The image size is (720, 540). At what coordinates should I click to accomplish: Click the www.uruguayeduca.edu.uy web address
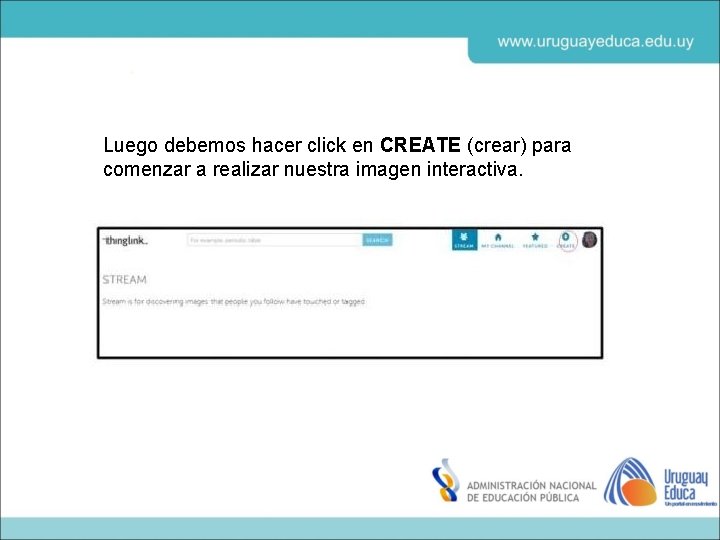[596, 42]
